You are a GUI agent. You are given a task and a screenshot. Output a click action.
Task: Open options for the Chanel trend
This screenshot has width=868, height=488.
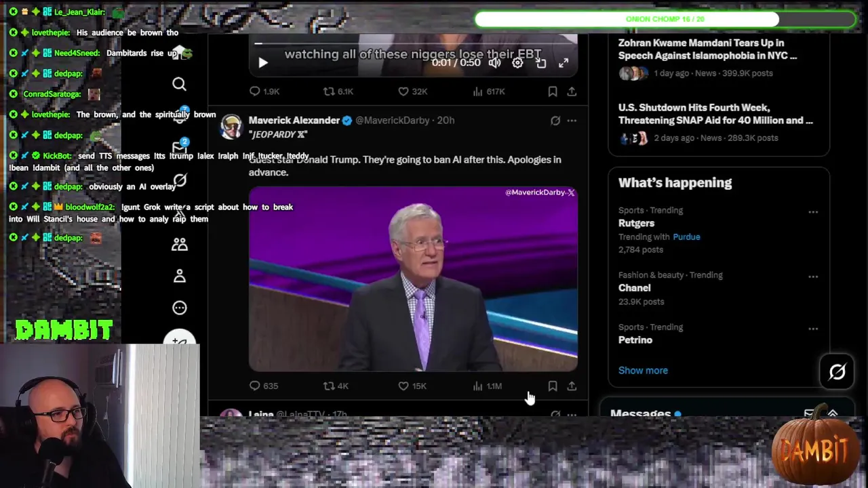(813, 277)
